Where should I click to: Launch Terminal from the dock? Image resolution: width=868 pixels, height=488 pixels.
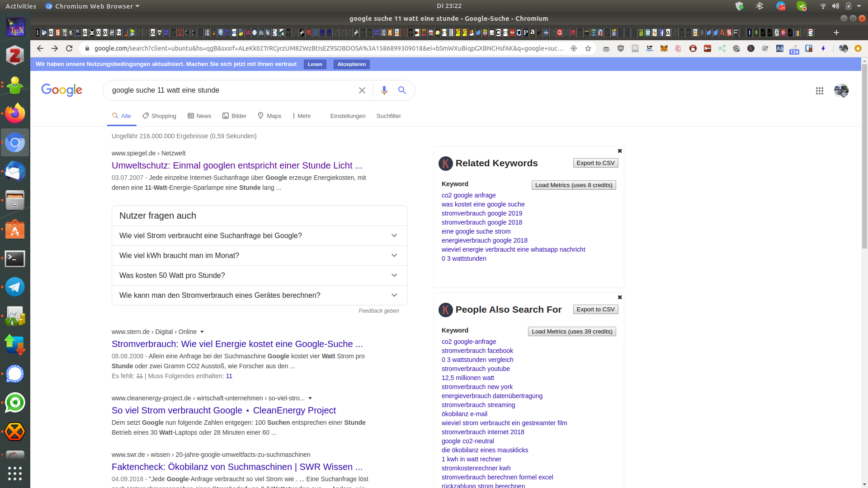tap(15, 259)
